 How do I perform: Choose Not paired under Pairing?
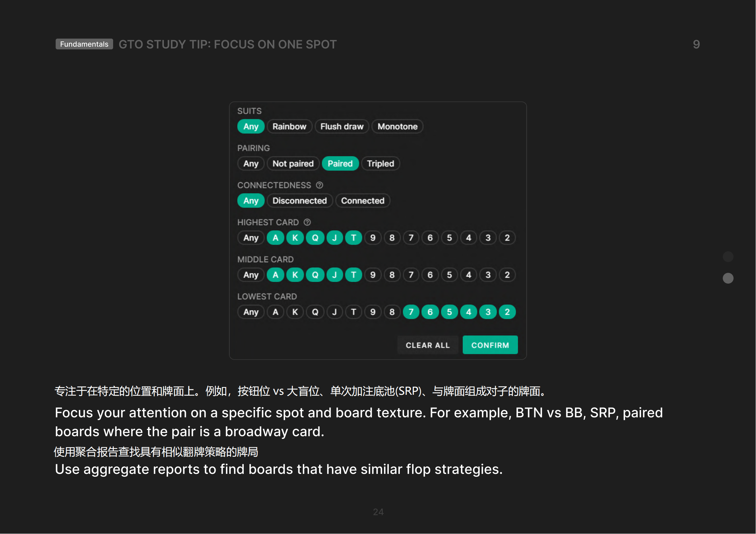click(x=293, y=163)
